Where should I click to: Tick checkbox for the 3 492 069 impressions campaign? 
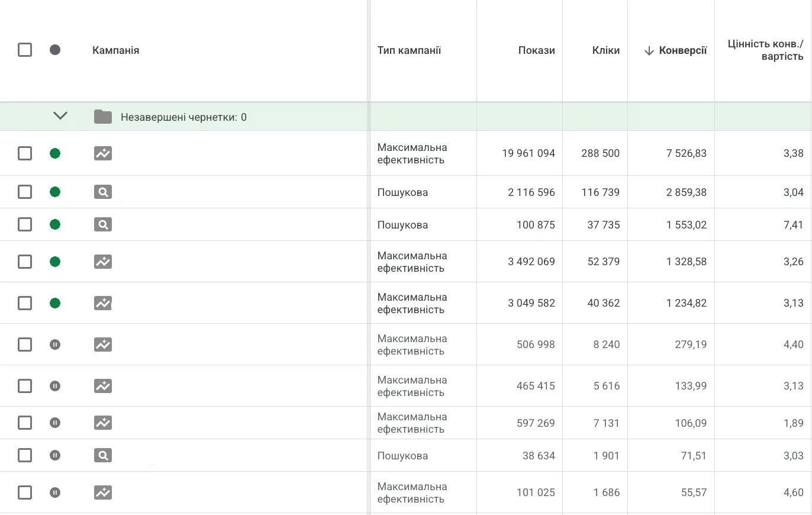click(x=25, y=261)
